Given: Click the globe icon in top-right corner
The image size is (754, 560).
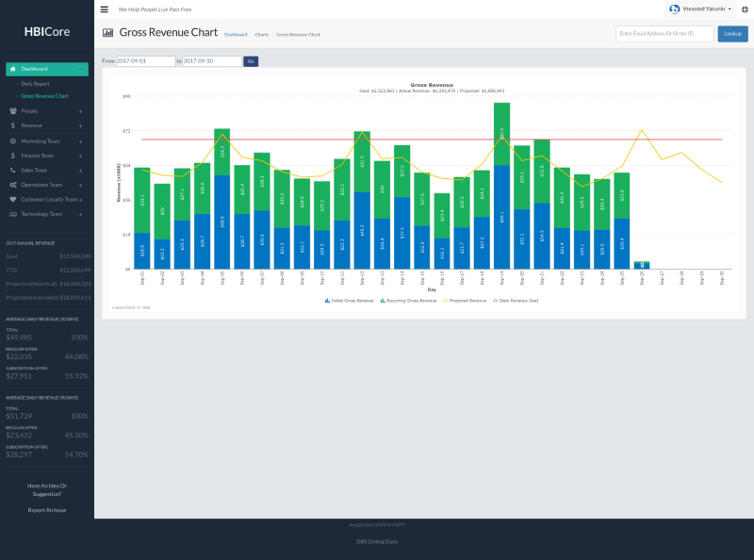Looking at the screenshot, I should [744, 9].
